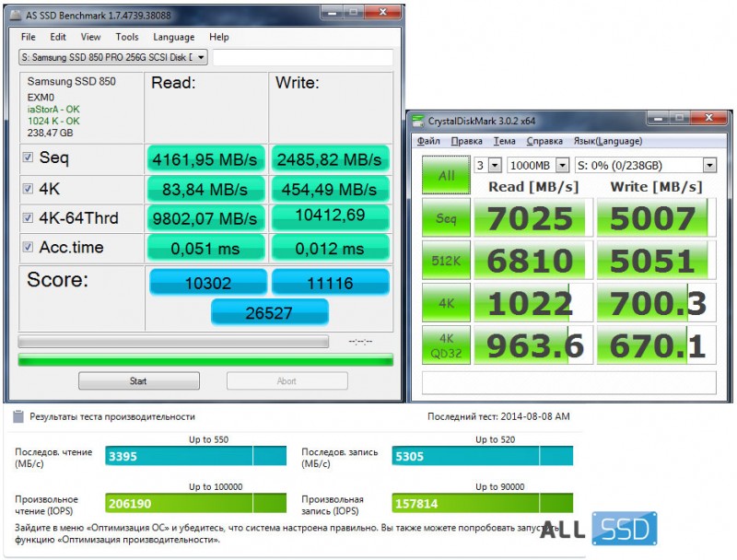The width and height of the screenshot is (737, 560).
Task: Open Language menu in AS SSD Benchmark
Action: 173,37
